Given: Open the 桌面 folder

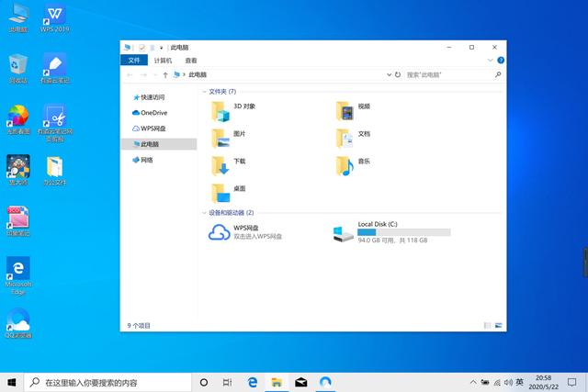Looking at the screenshot, I should click(229, 194).
